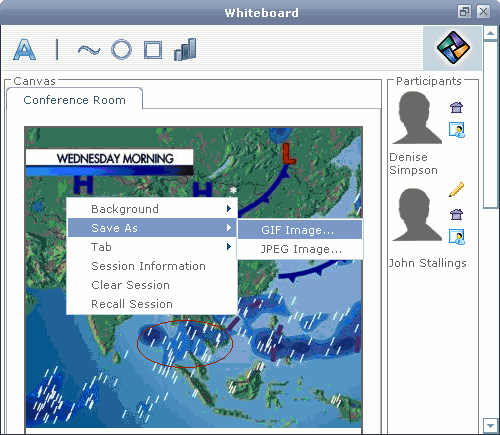
Task: Close the Whiteboard window
Action: click(483, 12)
